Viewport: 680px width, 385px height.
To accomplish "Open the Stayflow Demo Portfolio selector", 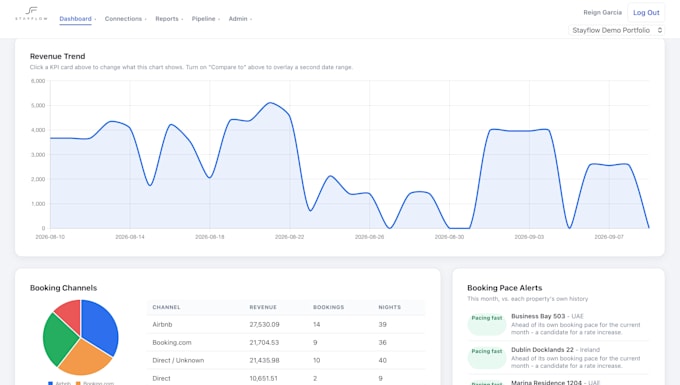I will point(616,30).
